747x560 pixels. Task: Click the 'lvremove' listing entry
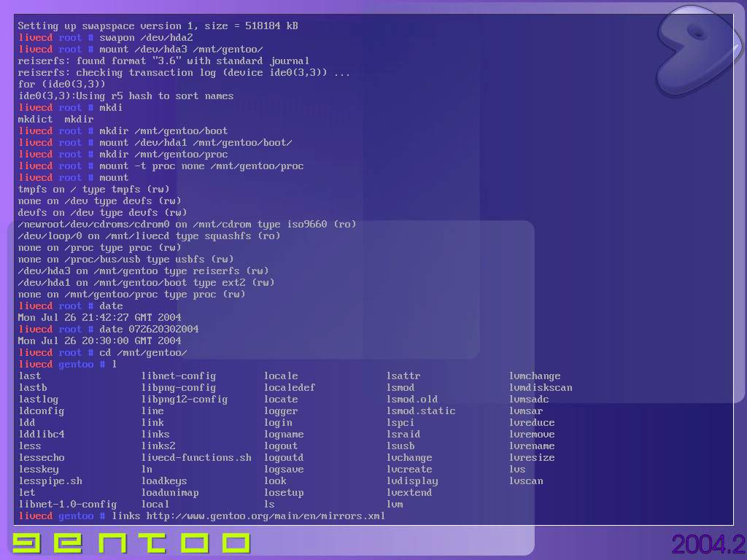tap(532, 435)
